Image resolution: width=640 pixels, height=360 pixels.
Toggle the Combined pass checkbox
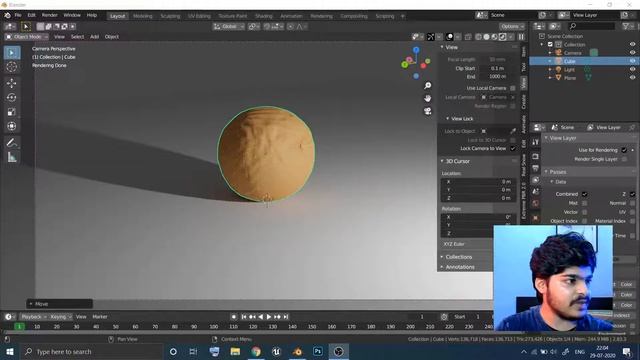click(584, 194)
